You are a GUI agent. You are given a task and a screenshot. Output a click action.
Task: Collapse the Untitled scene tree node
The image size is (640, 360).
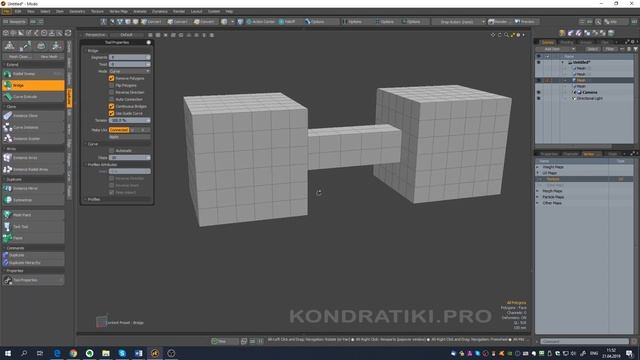562,62
